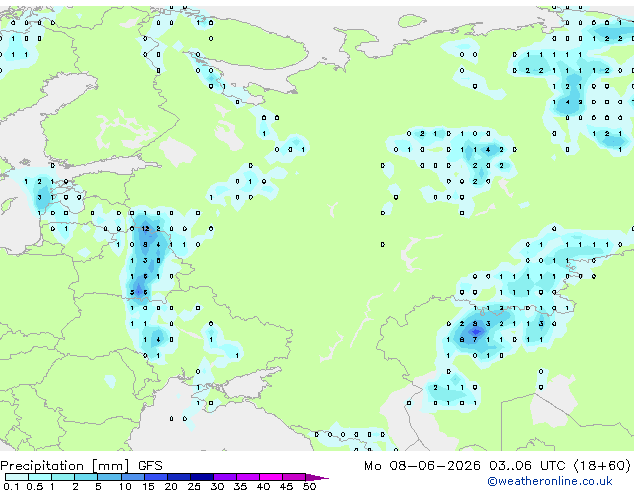Pick the 10–15 mm legend color swatch

click(133, 477)
